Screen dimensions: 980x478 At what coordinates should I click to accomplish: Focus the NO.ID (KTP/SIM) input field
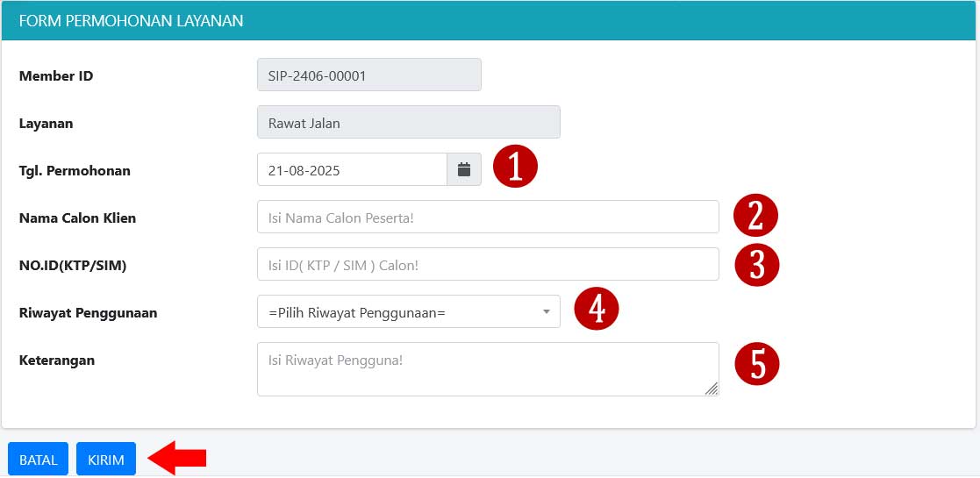pyautogui.click(x=488, y=265)
